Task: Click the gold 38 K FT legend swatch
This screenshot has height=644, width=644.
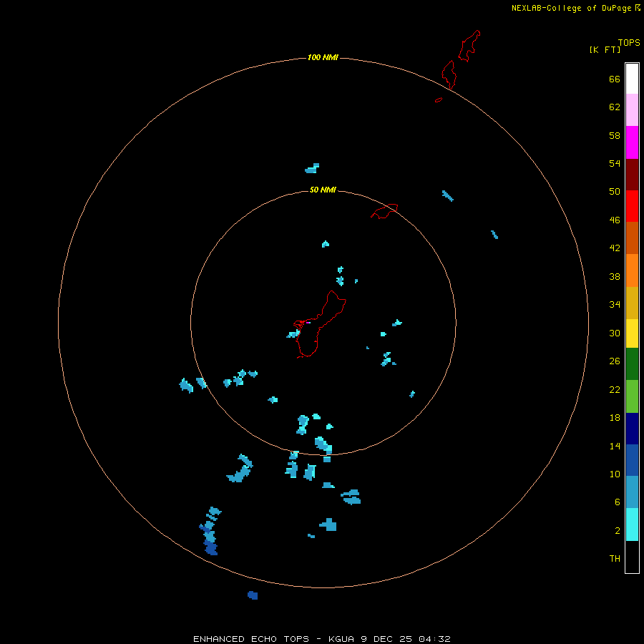Action: click(632, 303)
